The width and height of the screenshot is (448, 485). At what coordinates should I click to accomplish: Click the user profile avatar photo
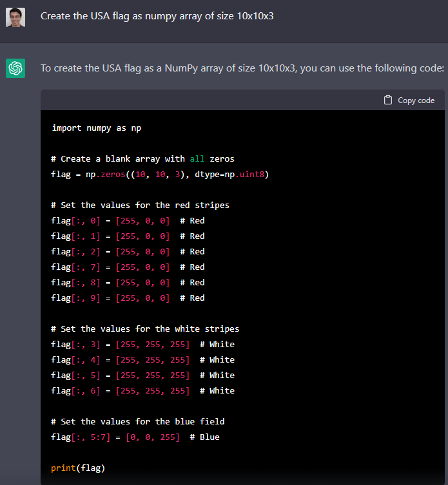pos(15,17)
